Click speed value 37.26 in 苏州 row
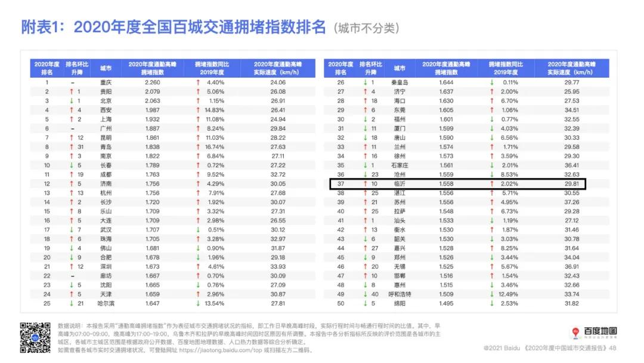 click(572, 202)
